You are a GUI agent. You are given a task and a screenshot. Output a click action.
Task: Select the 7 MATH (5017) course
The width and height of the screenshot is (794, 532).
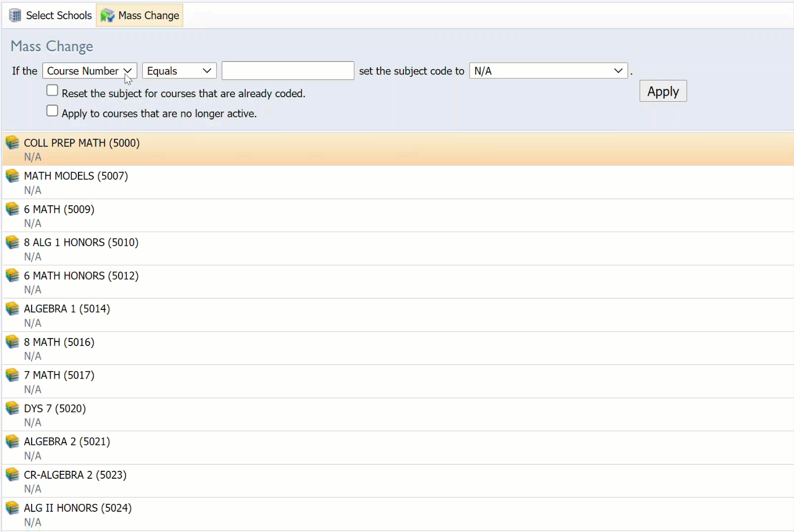click(x=398, y=381)
